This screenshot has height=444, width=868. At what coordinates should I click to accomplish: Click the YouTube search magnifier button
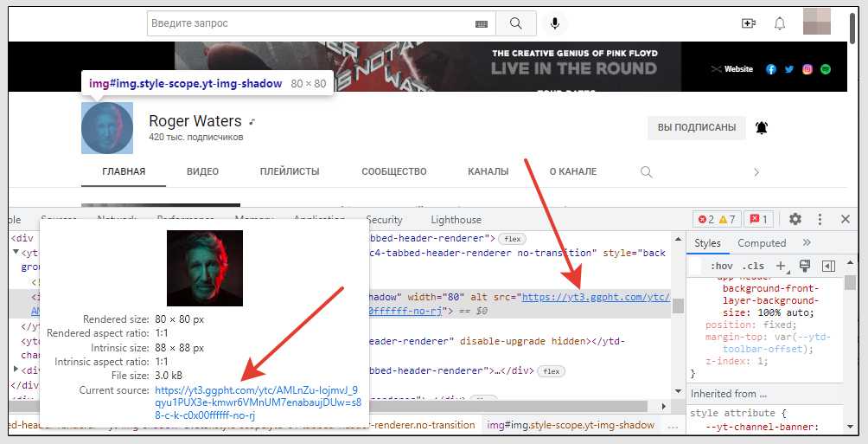516,23
